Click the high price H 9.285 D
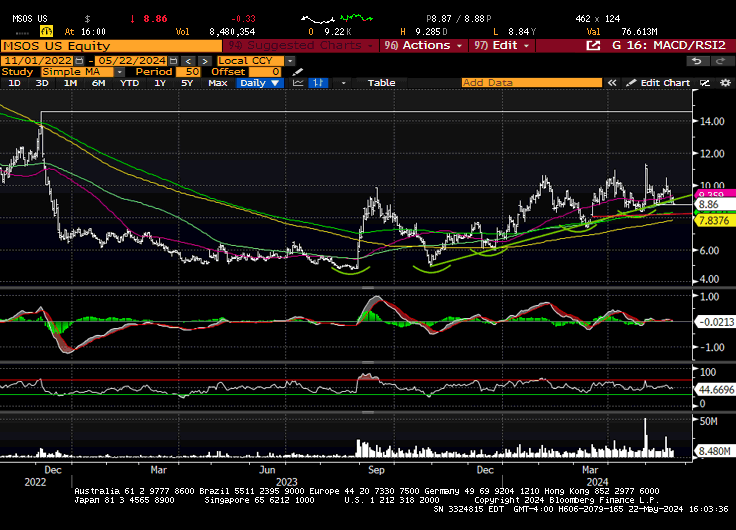 (423, 32)
